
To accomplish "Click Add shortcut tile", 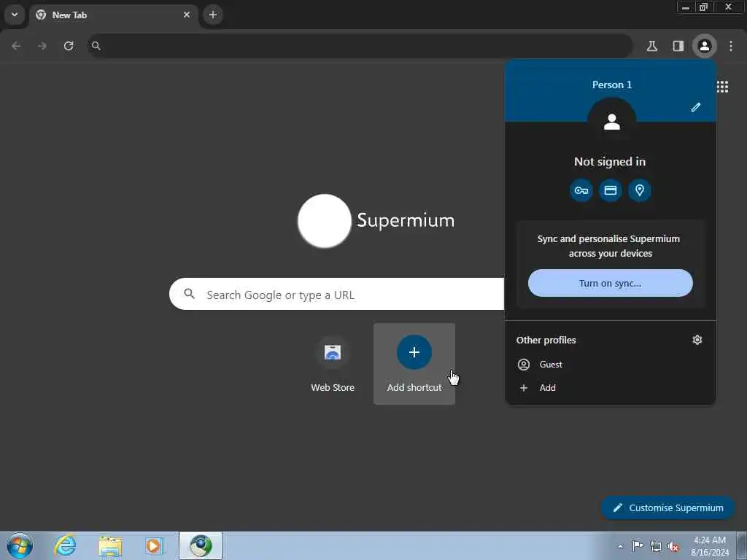I will (414, 364).
